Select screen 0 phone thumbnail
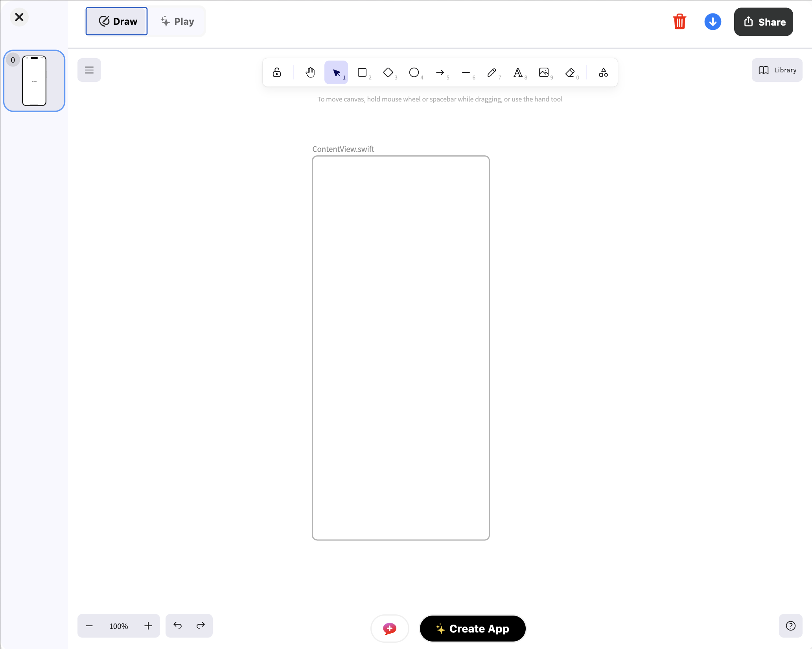This screenshot has width=812, height=649. (34, 81)
